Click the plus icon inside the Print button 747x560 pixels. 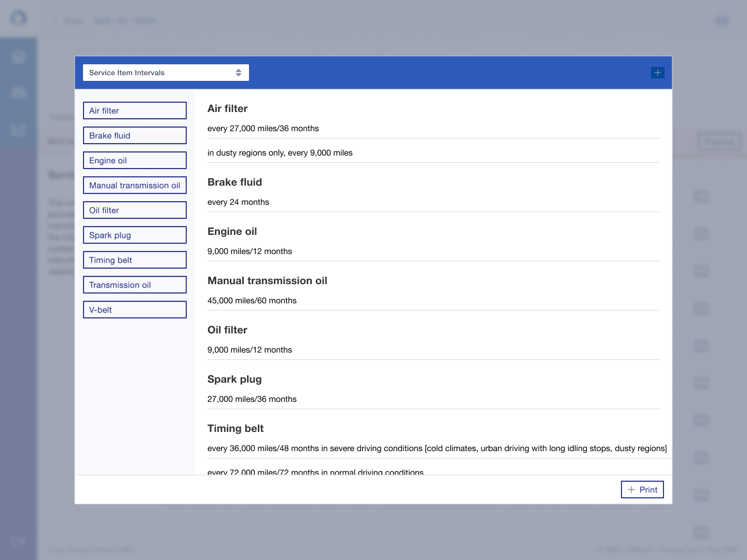click(631, 489)
